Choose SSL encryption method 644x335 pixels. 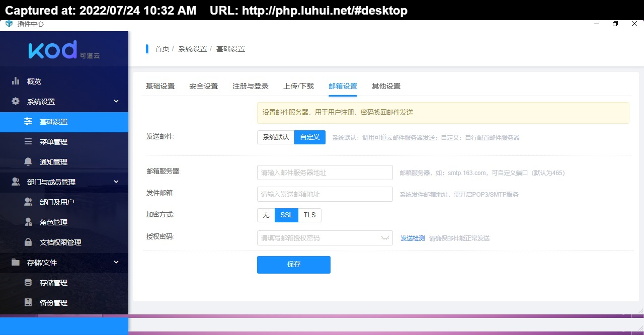click(286, 215)
